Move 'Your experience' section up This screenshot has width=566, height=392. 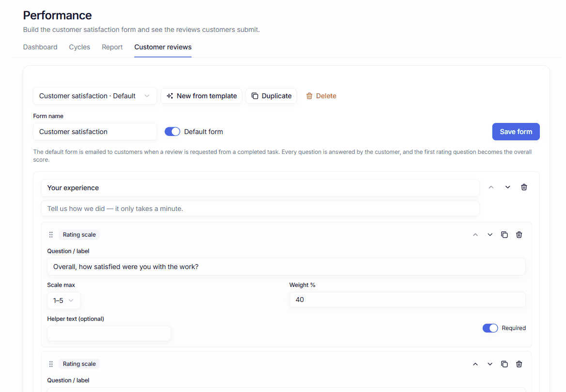point(491,187)
